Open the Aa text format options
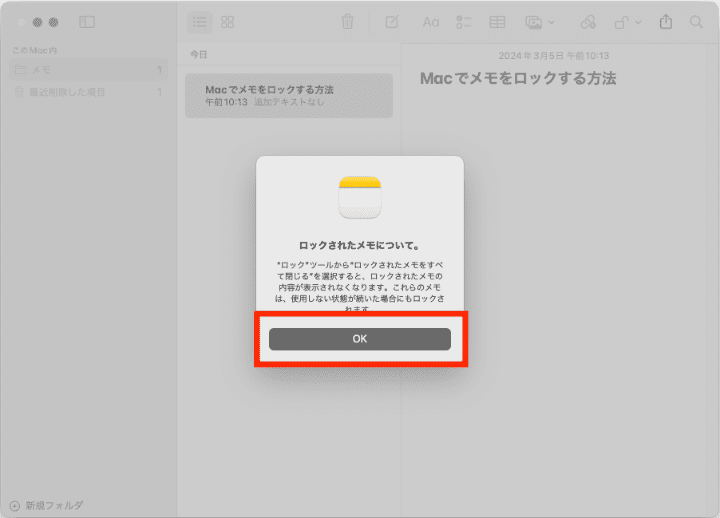 pyautogui.click(x=431, y=22)
